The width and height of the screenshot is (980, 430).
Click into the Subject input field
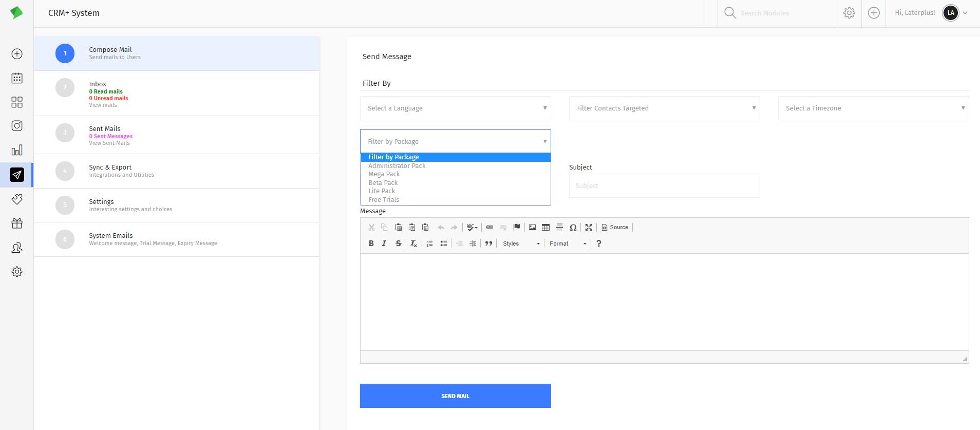[x=664, y=186]
